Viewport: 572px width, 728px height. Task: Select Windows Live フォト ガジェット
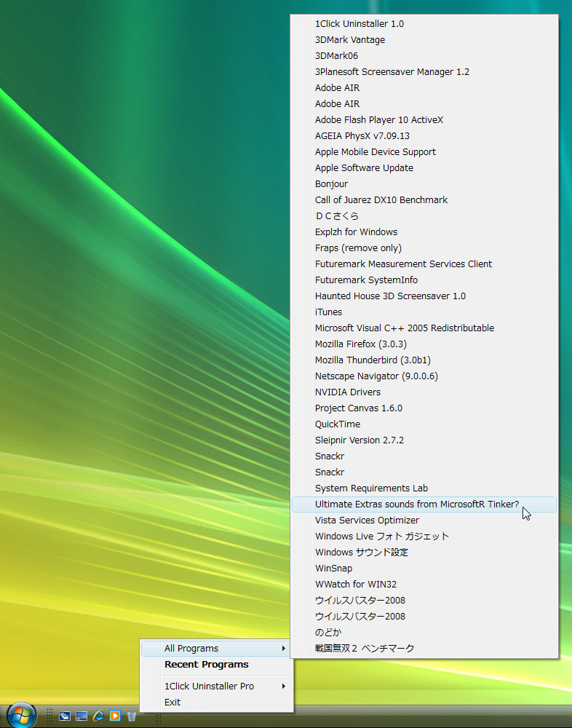click(x=424, y=537)
